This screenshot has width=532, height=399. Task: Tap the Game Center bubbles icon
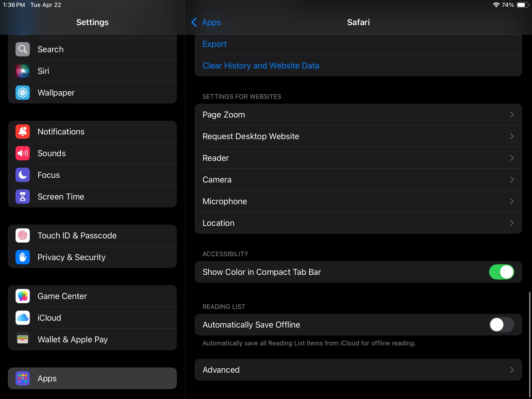23,296
